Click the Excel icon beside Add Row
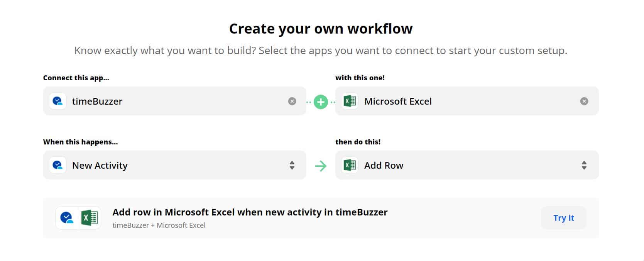Screen dimensions: 644x261 tap(350, 165)
